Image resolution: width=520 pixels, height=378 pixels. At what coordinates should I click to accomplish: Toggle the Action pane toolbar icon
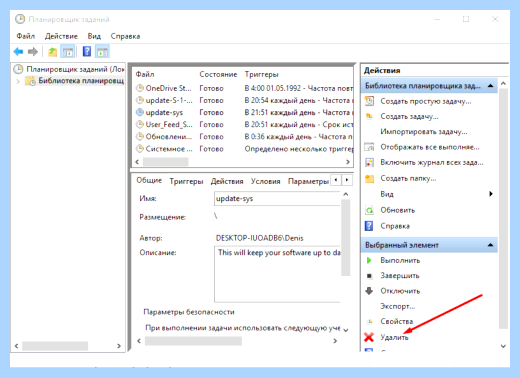coord(102,52)
